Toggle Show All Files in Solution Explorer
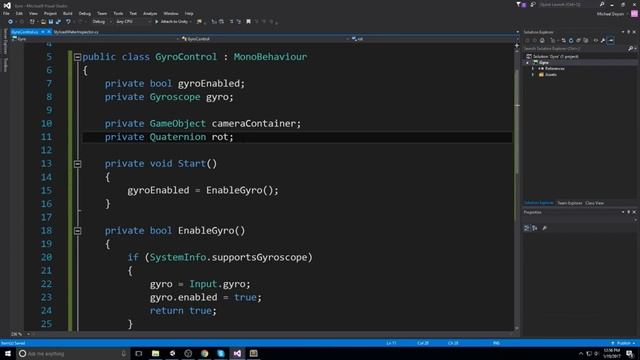This screenshot has width=640, height=360. pyautogui.click(x=586, y=40)
